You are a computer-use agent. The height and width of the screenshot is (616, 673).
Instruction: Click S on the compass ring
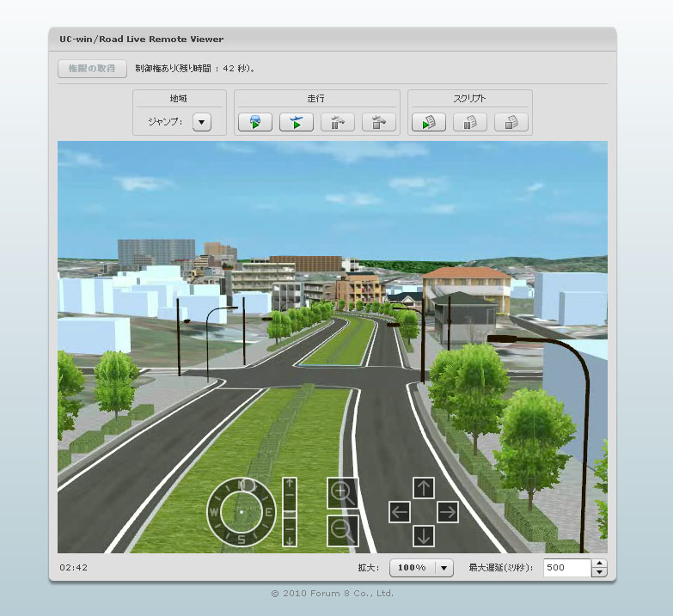click(242, 540)
